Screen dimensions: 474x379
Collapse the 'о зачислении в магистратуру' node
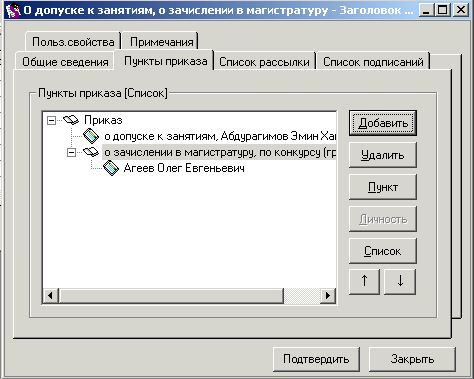point(71,152)
